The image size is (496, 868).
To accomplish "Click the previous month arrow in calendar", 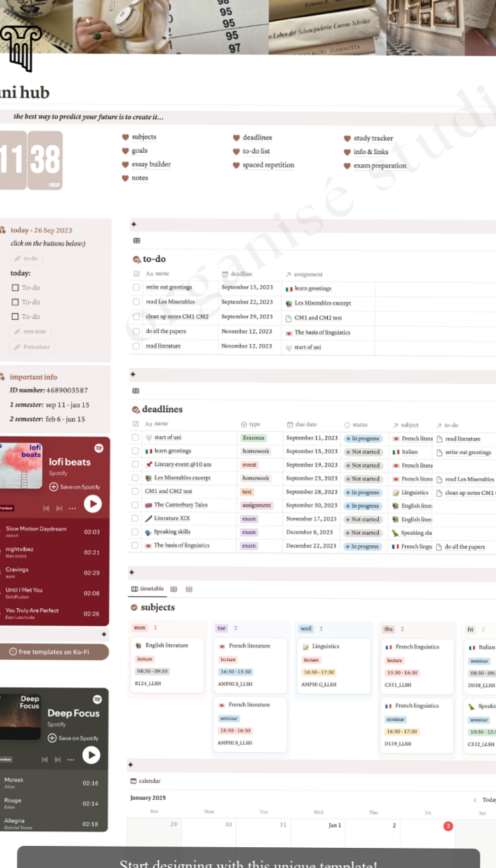I will (475, 800).
